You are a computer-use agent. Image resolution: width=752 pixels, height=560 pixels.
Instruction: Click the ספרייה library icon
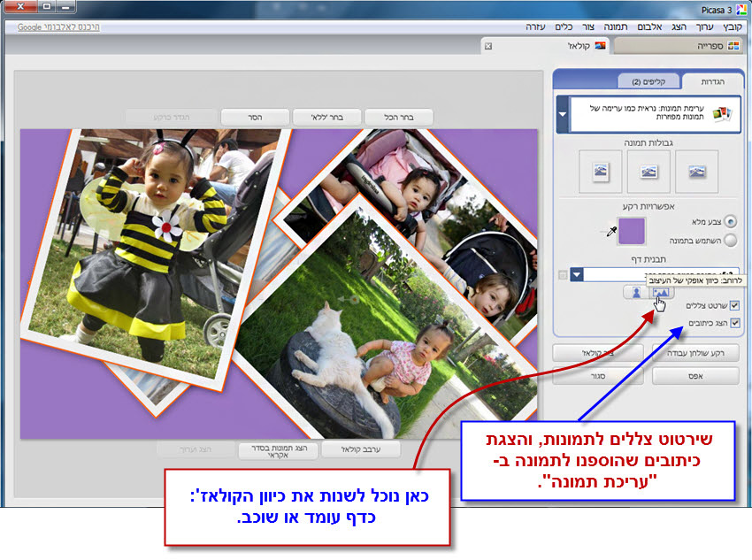[733, 46]
